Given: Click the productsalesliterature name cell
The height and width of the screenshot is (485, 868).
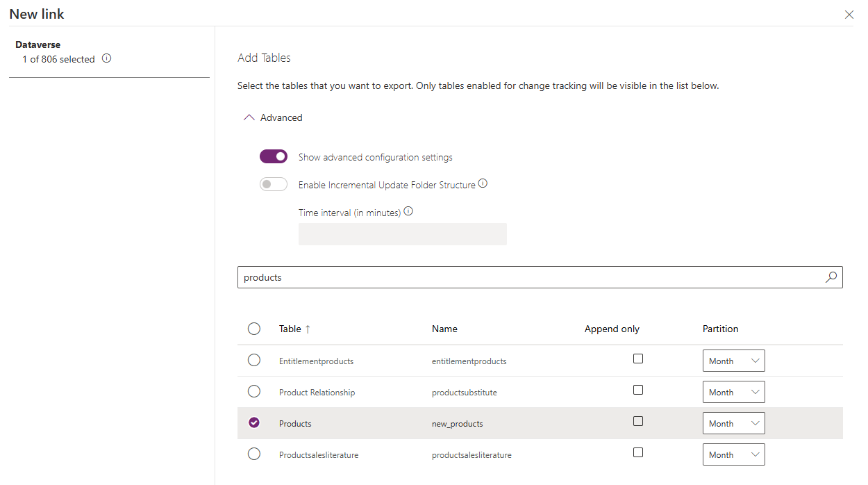Looking at the screenshot, I should (x=471, y=455).
